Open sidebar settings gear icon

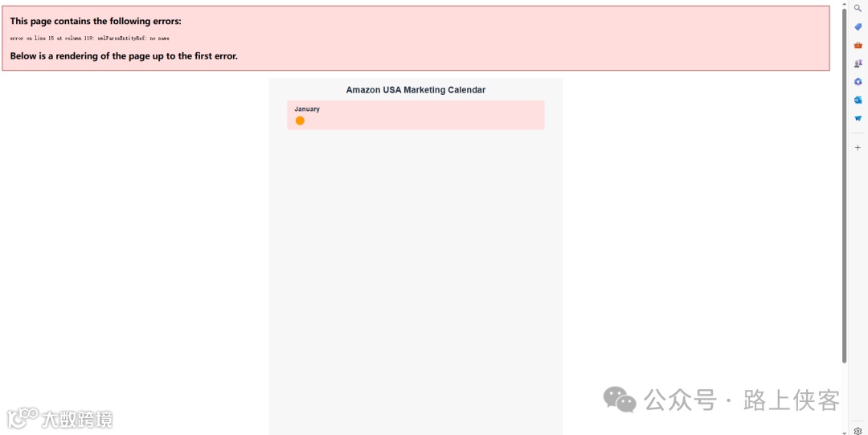click(858, 430)
